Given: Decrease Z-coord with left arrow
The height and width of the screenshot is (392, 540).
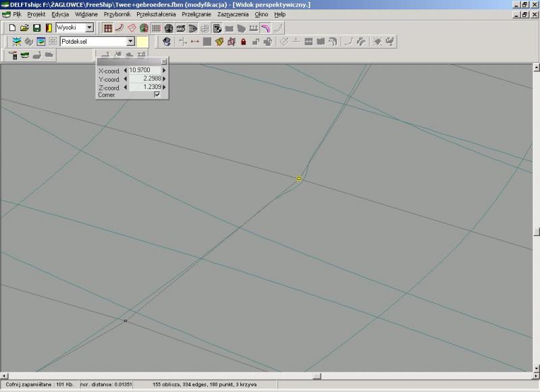Looking at the screenshot, I should pos(125,87).
